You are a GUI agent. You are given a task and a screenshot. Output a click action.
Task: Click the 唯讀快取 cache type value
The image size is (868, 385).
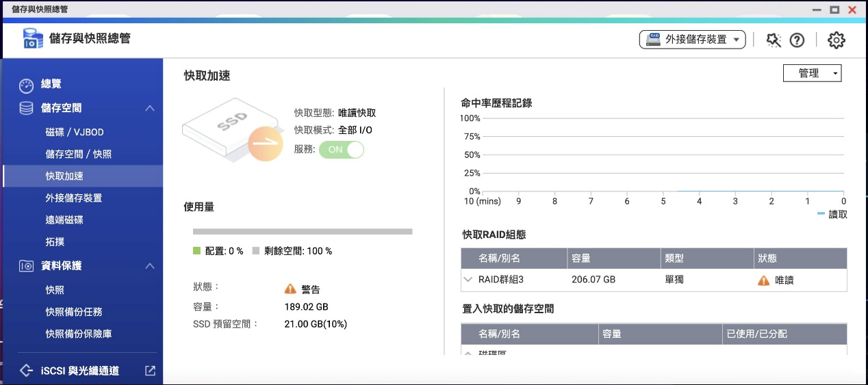click(357, 113)
